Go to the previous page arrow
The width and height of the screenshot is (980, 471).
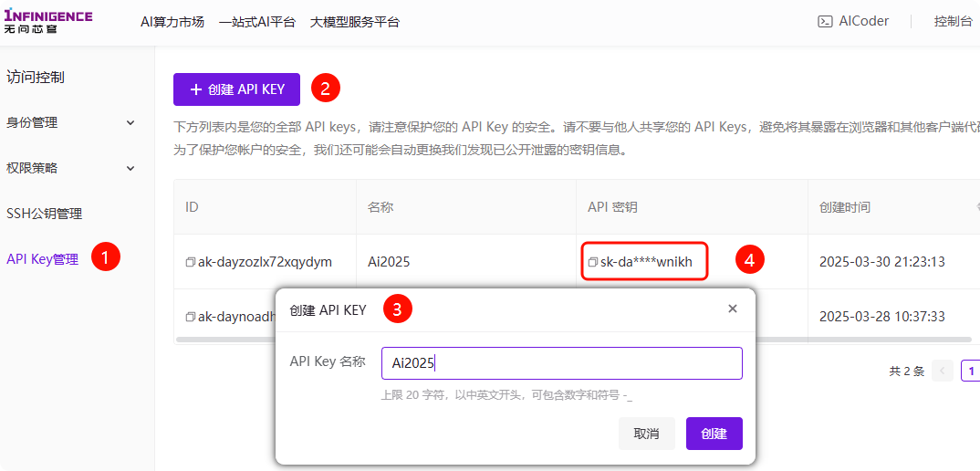pyautogui.click(x=943, y=372)
